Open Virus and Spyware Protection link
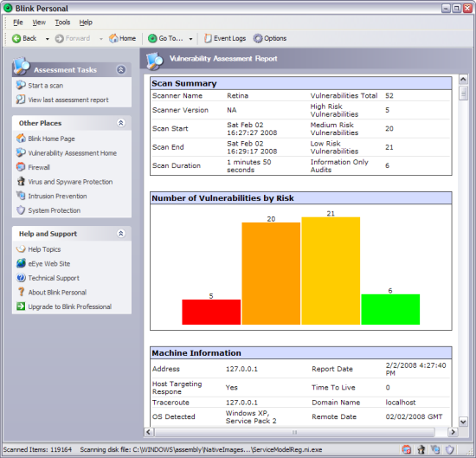Screen dimensions: 476x458 (70, 182)
